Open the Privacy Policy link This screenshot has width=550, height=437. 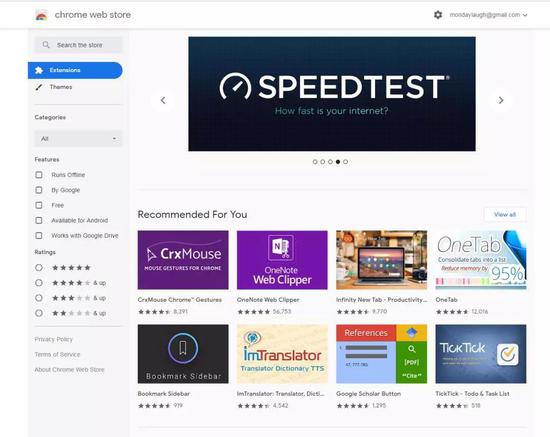coord(54,339)
